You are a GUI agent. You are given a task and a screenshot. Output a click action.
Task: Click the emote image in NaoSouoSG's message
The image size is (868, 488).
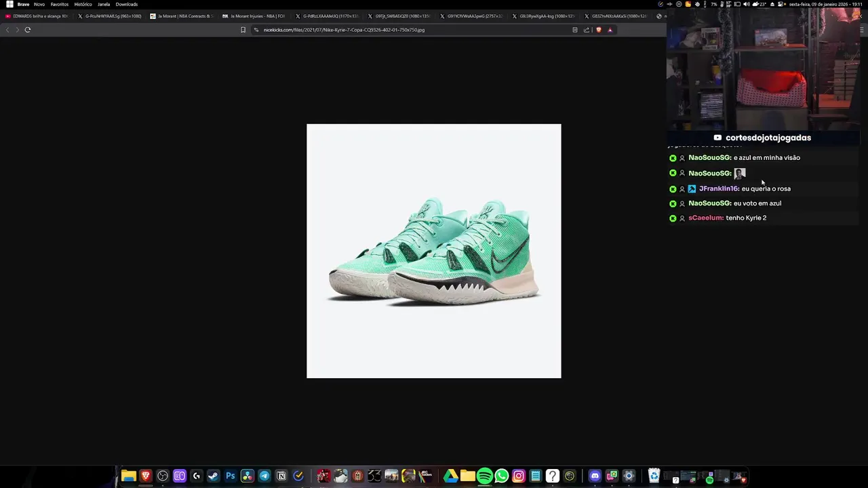pos(740,174)
